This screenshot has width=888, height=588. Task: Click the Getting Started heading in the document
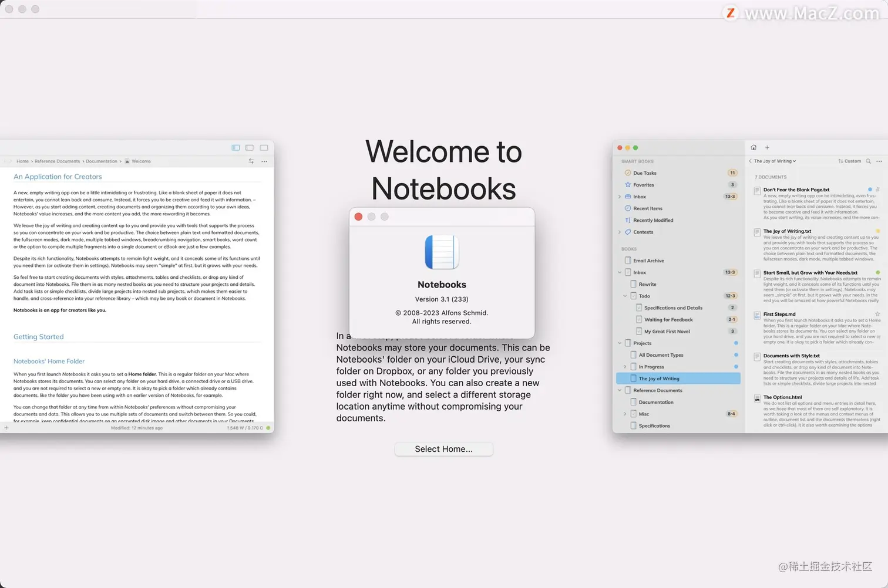coord(39,337)
